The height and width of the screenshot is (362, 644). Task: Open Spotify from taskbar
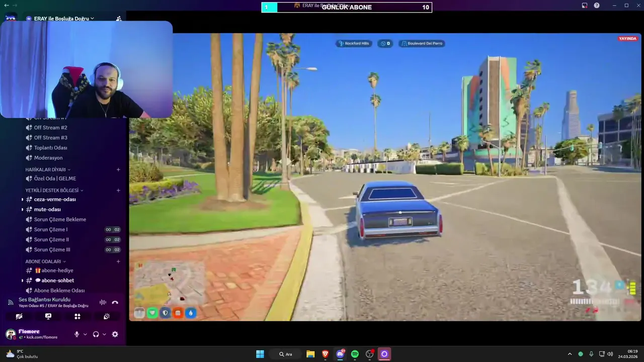[355, 354]
